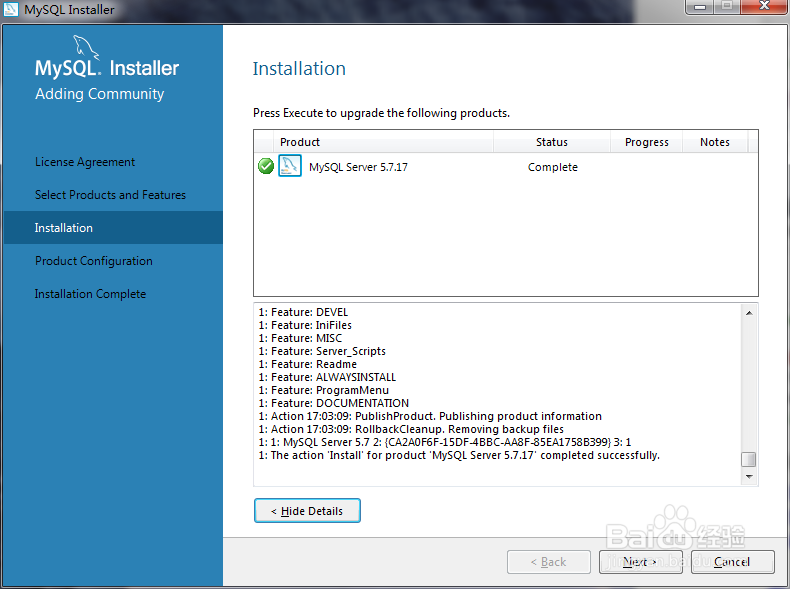Viewport: 790px width, 589px height.
Task: Click the 'Feature: DEVEL' log line
Action: coord(303,312)
